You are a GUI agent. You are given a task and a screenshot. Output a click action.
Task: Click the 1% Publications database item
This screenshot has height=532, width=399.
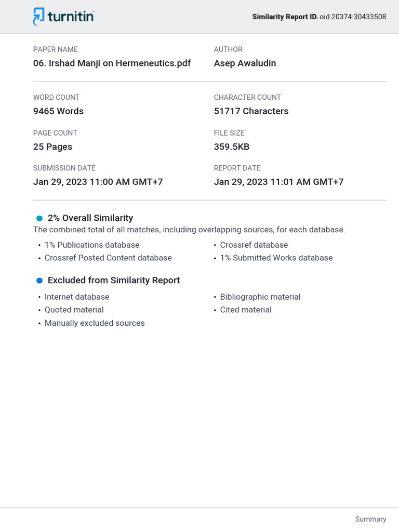click(92, 245)
